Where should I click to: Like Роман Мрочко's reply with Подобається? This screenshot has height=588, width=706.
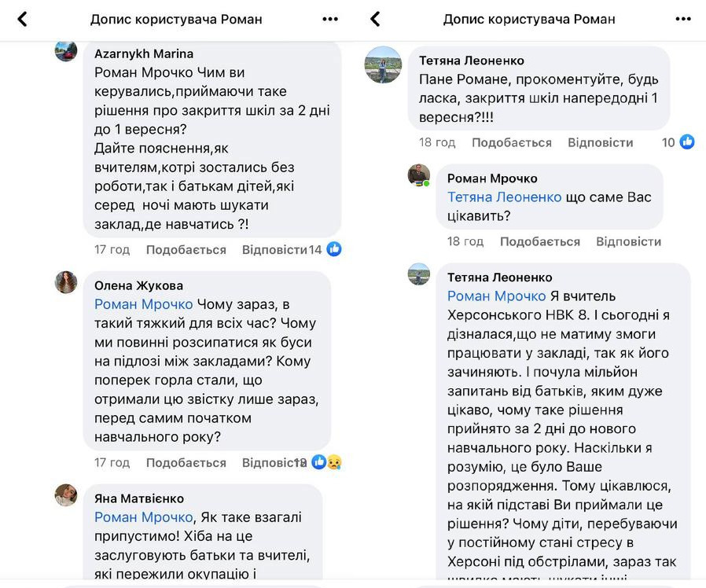click(x=540, y=242)
